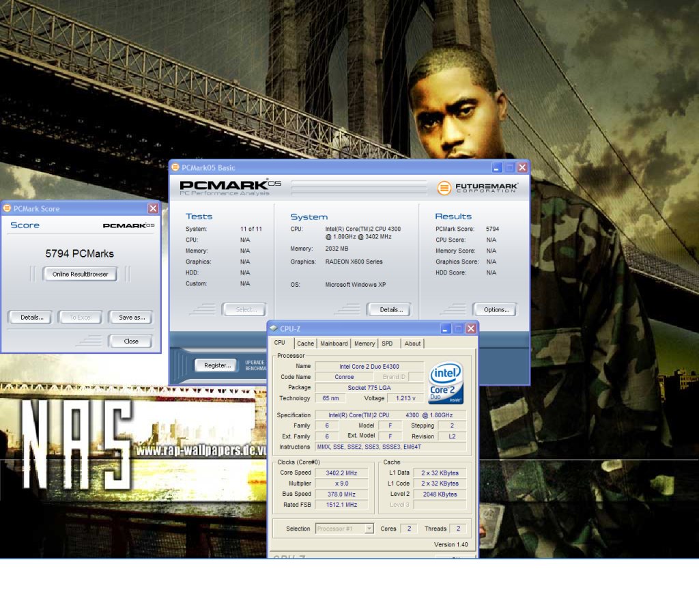Click the Rated FSB 1512.1 MHz value
Image resolution: width=699 pixels, height=616 pixels.
[341, 505]
